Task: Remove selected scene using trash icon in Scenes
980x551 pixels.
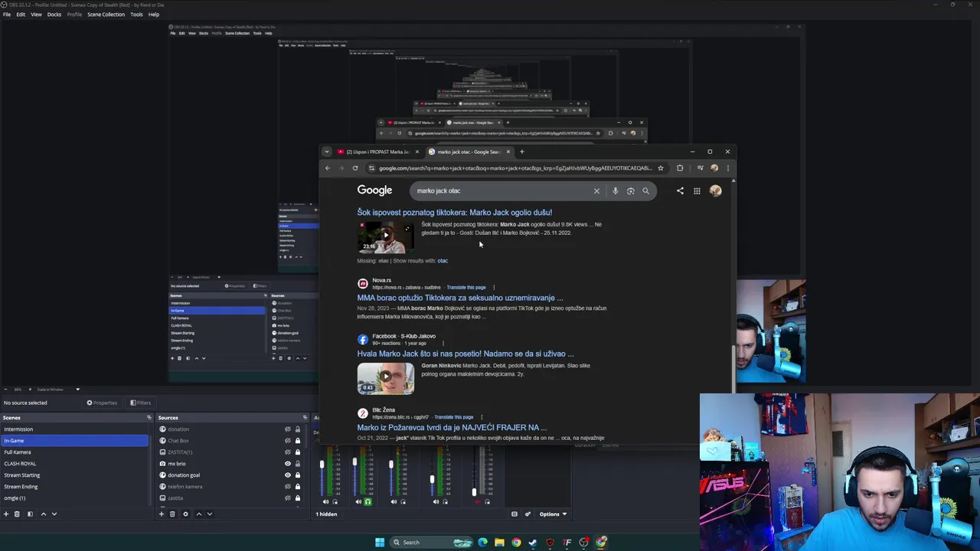Action: pyautogui.click(x=17, y=514)
